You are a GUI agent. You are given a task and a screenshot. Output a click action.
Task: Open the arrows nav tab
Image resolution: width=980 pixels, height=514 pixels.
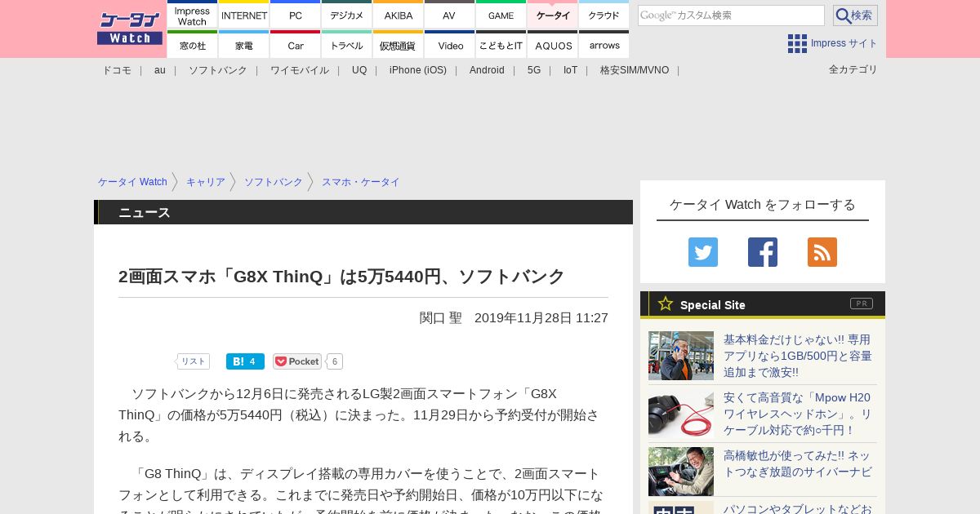tap(604, 45)
